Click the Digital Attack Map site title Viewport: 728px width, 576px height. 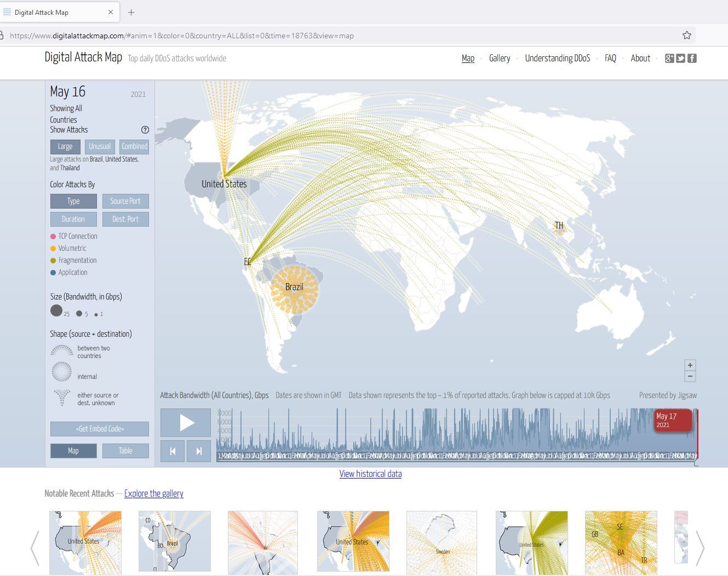(x=83, y=57)
